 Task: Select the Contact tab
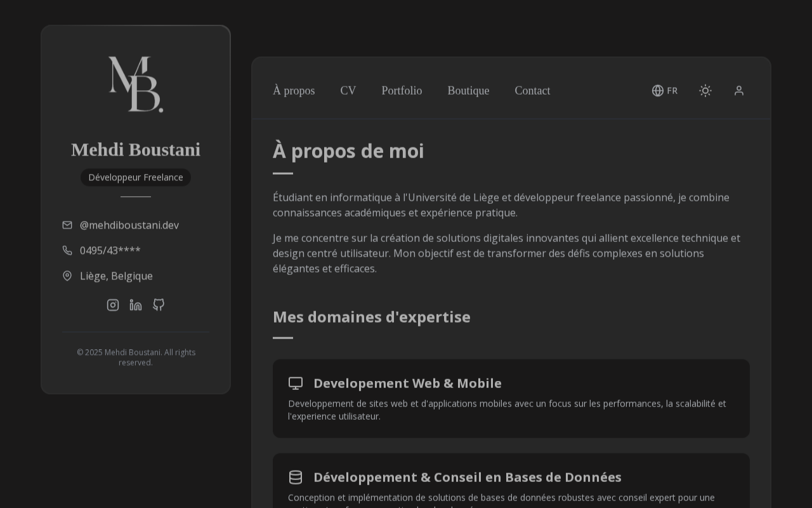532,91
